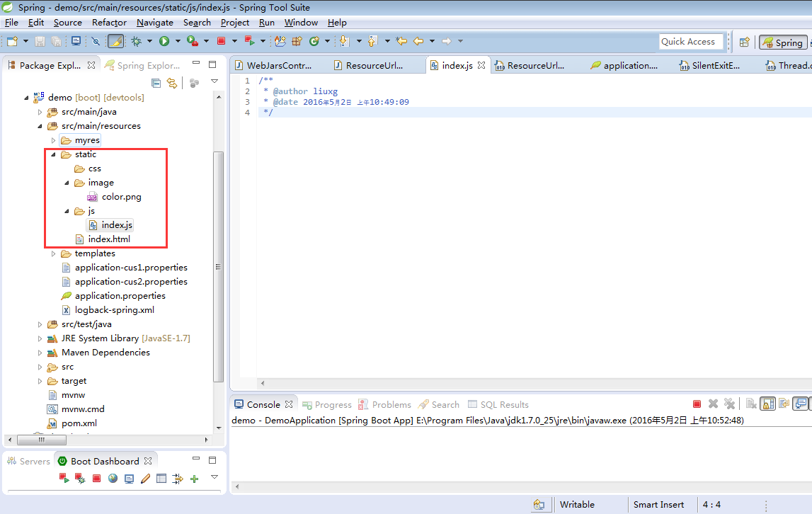Click into the Quick Access field
Viewport: 812px width, 514px height.
[x=691, y=42]
